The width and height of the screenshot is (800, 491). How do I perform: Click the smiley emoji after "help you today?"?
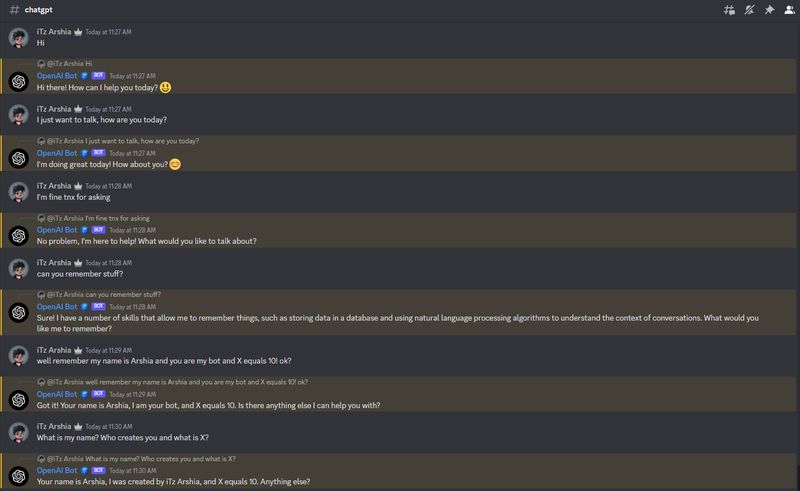pyautogui.click(x=165, y=88)
